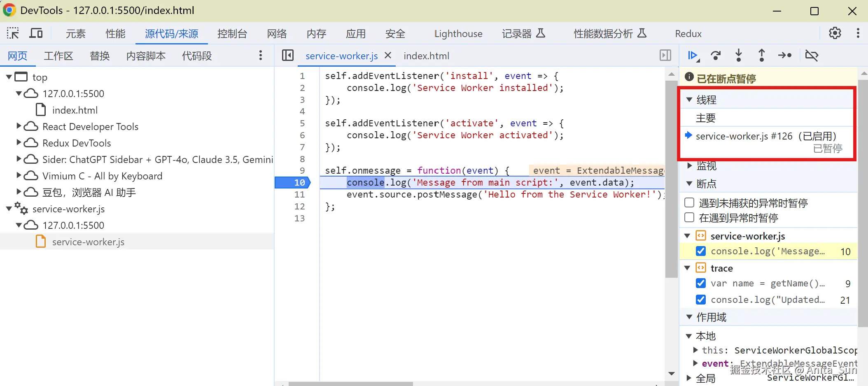This screenshot has height=386, width=868.
Task: Switch to the 元素 Elements panel
Action: tap(76, 34)
